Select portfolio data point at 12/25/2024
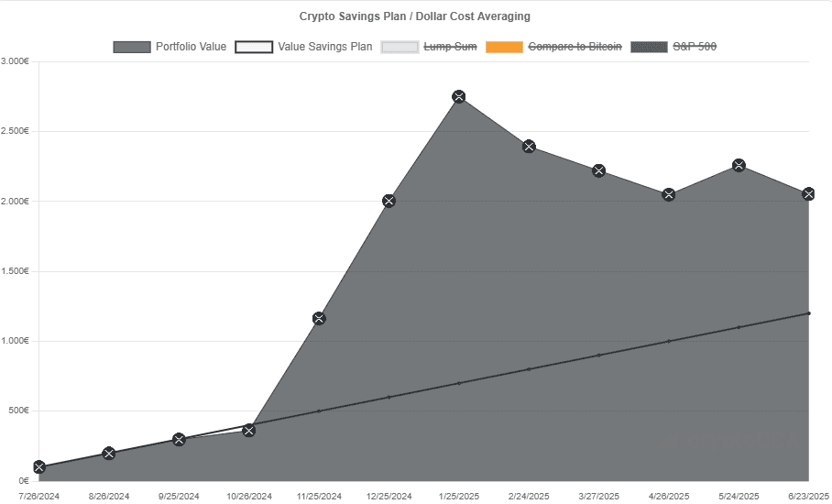 389,201
